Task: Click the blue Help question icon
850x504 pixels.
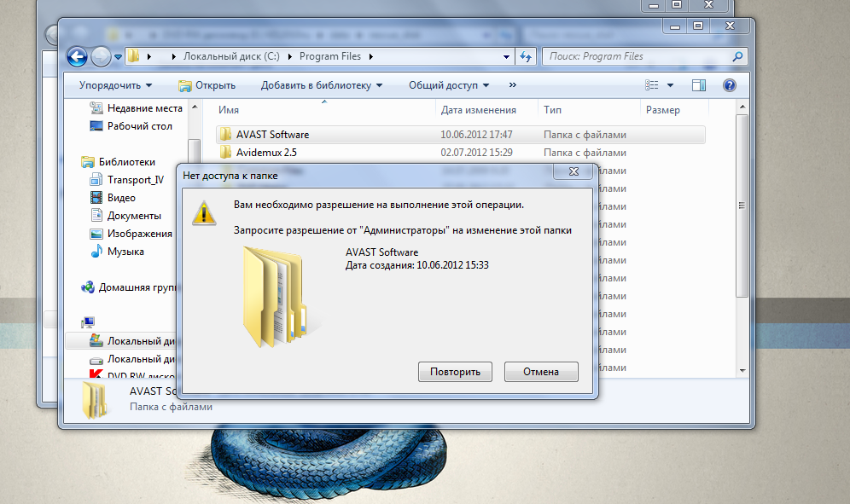Action: pos(730,85)
